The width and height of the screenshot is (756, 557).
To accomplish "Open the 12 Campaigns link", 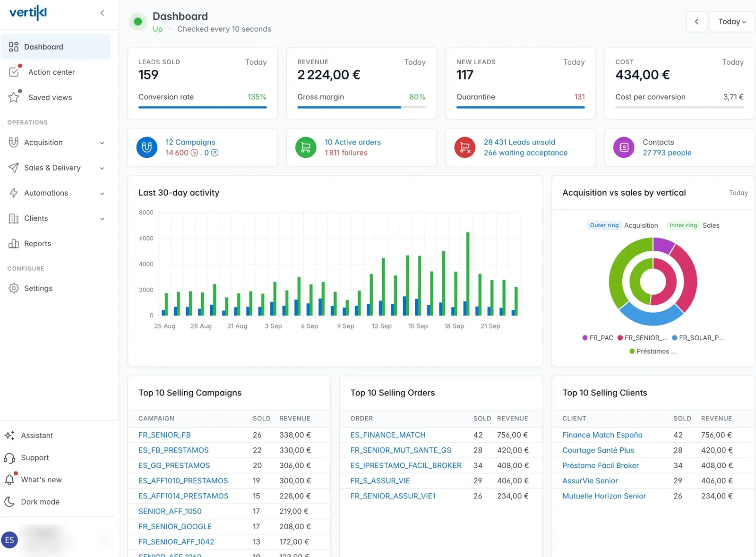I will click(x=190, y=142).
